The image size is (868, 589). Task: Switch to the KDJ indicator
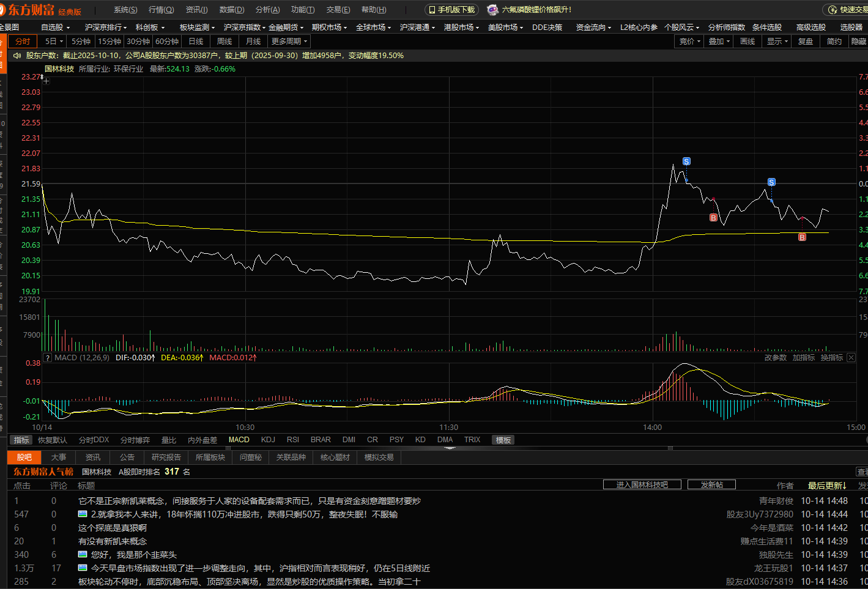[268, 440]
